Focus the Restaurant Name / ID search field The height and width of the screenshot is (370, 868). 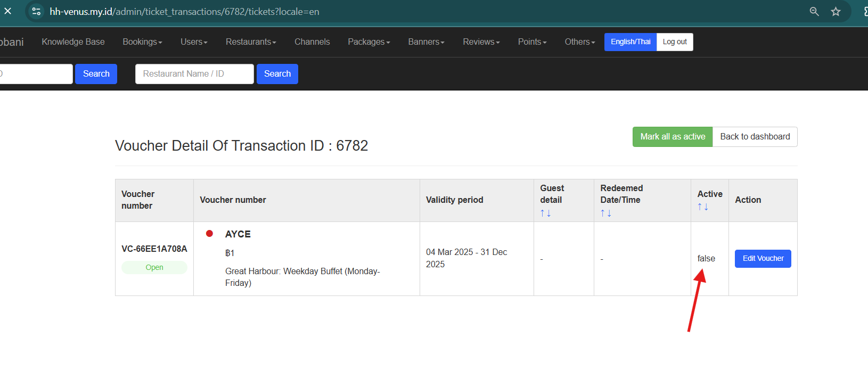coord(194,74)
